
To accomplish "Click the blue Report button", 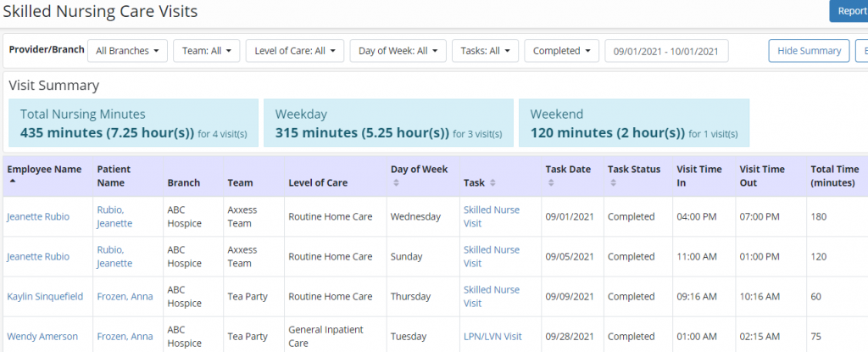I will coord(849,11).
